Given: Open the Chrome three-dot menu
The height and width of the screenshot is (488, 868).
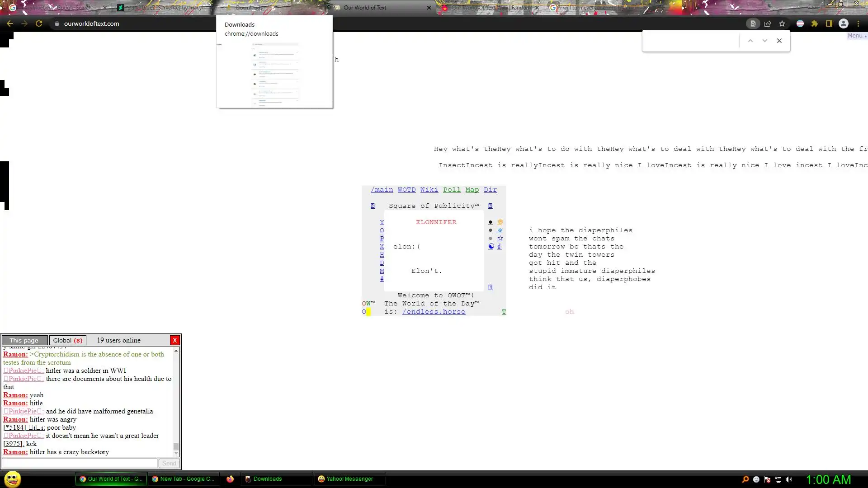Looking at the screenshot, I should [x=858, y=23].
